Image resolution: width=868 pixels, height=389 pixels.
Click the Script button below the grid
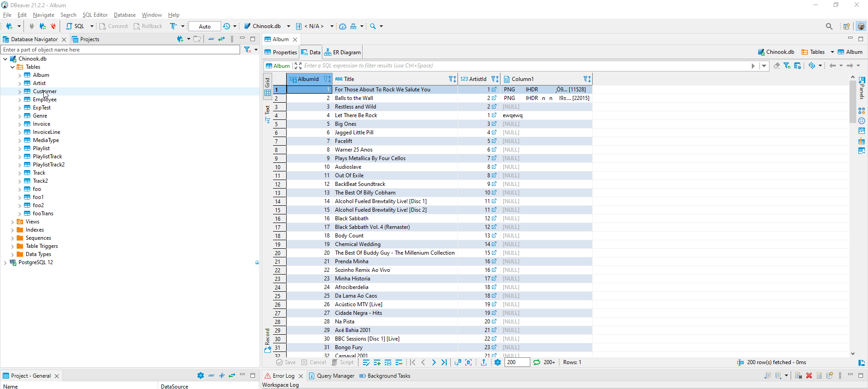tap(343, 362)
